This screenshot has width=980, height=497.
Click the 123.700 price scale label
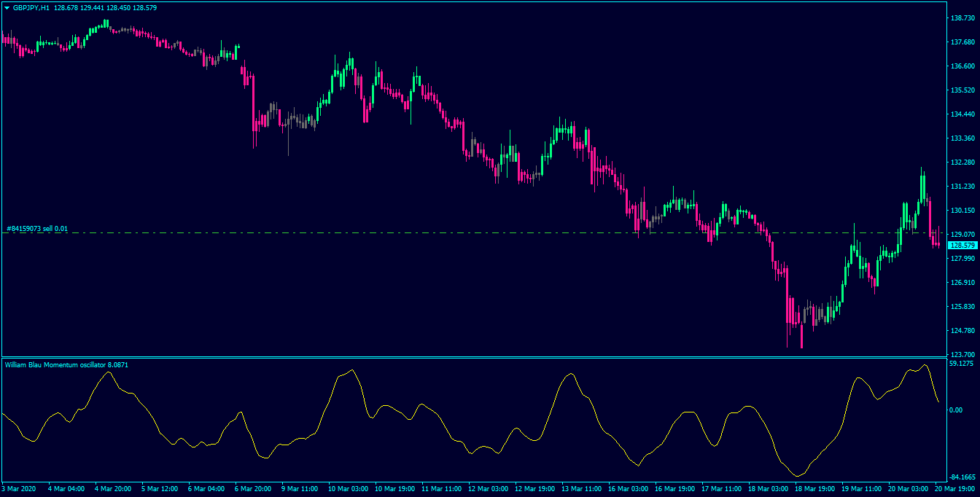click(x=964, y=353)
